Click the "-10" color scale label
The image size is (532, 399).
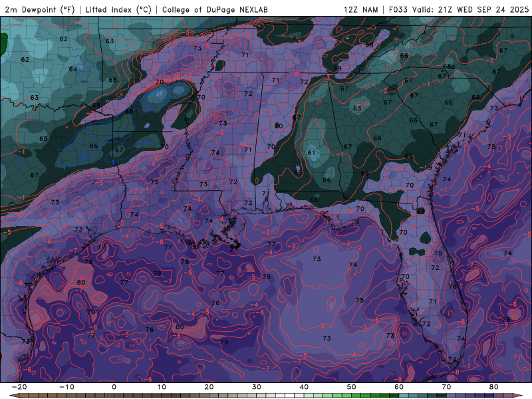(66, 387)
